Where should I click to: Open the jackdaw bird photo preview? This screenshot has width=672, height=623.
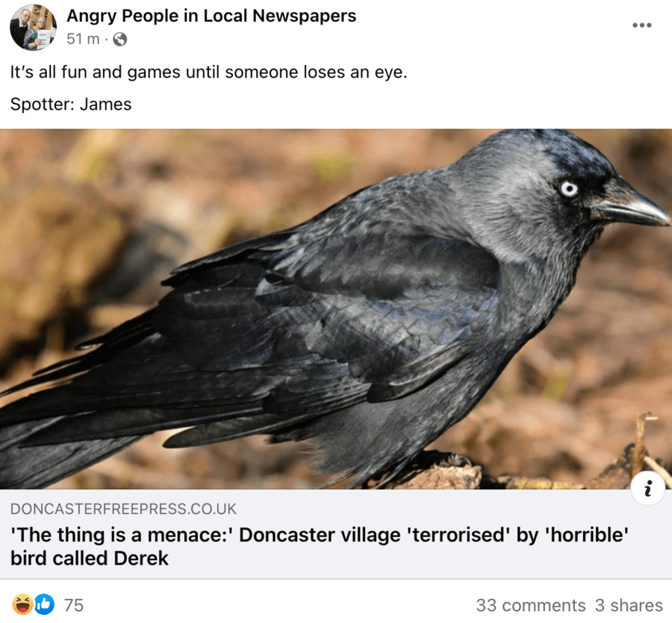(x=336, y=309)
